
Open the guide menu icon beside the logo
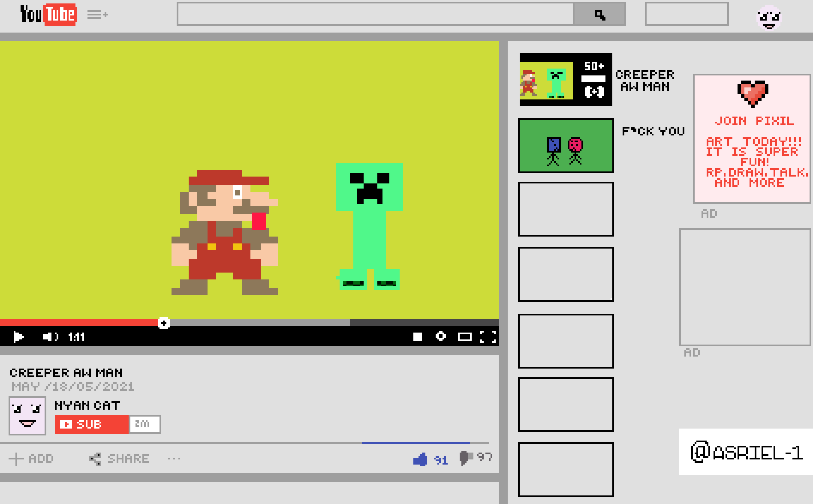[97, 15]
